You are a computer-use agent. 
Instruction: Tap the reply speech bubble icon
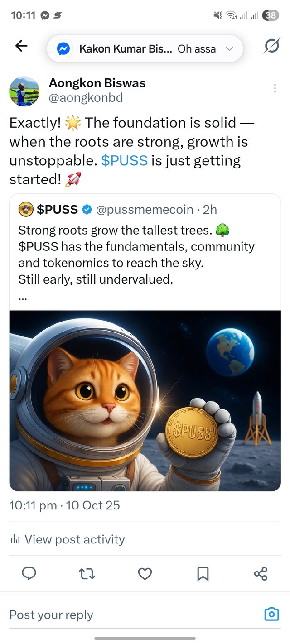tap(29, 574)
